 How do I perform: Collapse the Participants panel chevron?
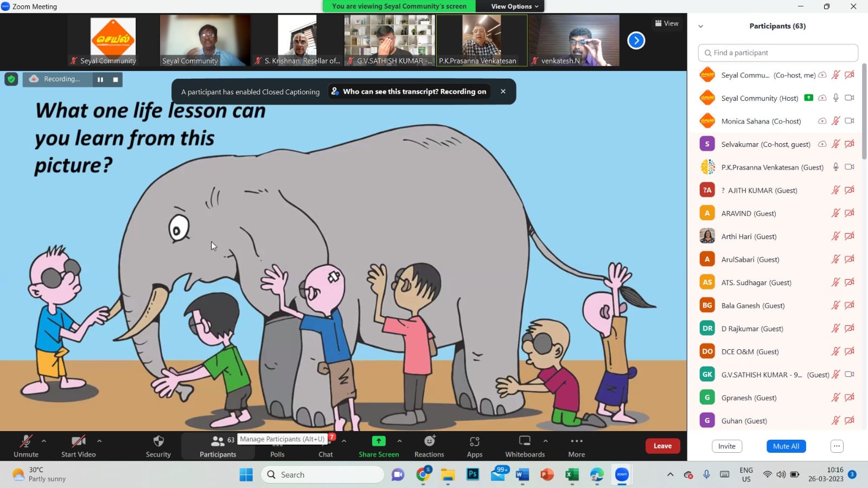coord(700,26)
